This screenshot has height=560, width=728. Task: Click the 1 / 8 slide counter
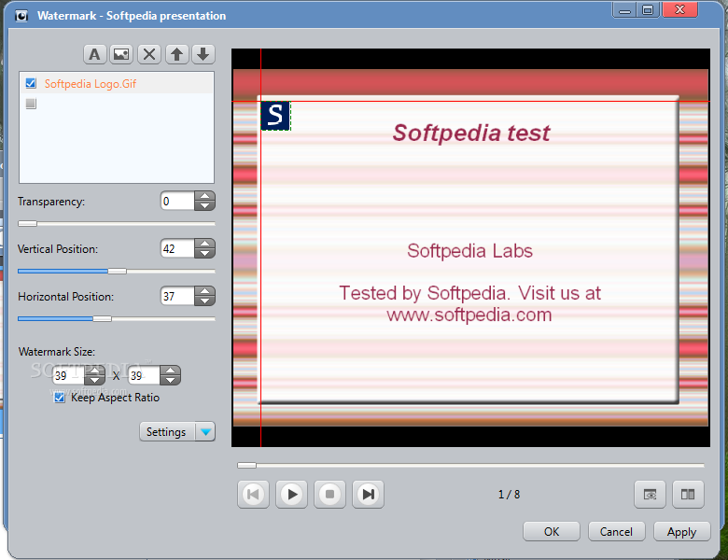(x=510, y=494)
